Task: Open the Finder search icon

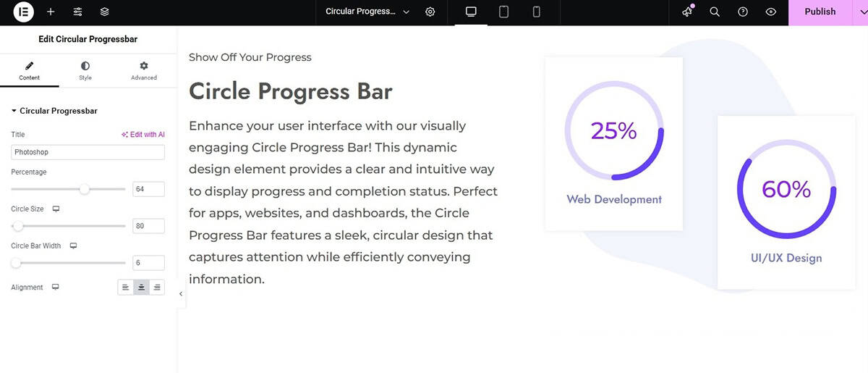Action: 715,12
